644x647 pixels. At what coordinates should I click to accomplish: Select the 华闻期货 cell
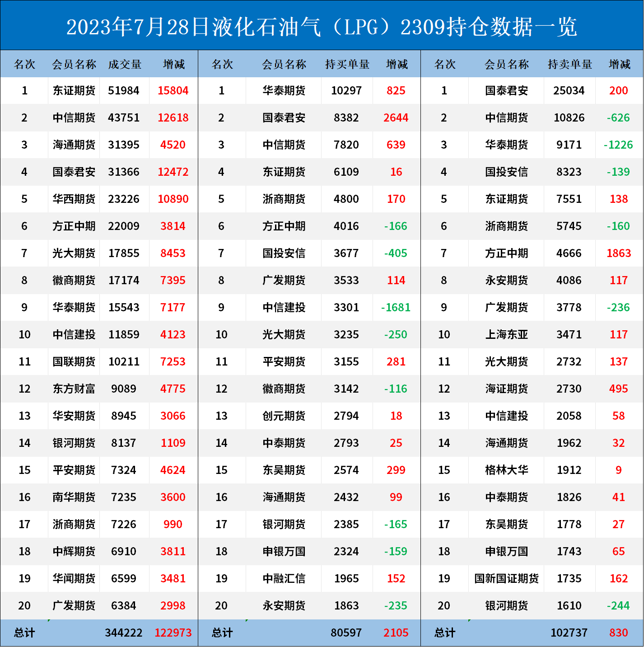tap(74, 579)
